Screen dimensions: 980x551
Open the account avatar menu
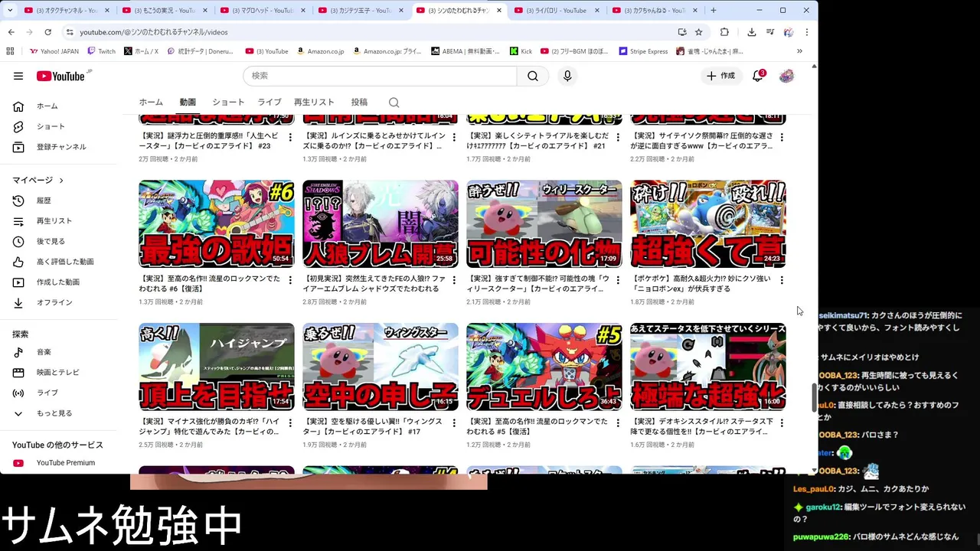[x=786, y=76]
